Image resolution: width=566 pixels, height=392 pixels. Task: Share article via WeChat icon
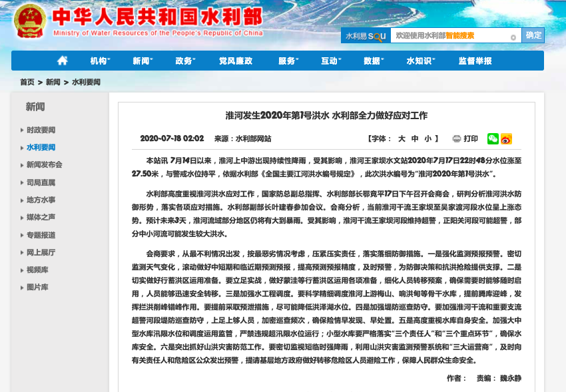click(x=493, y=139)
